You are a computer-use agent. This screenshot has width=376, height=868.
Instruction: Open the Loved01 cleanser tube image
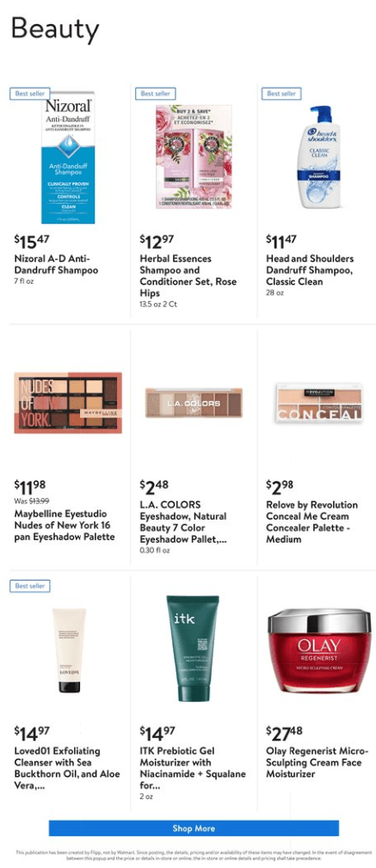tap(70, 650)
